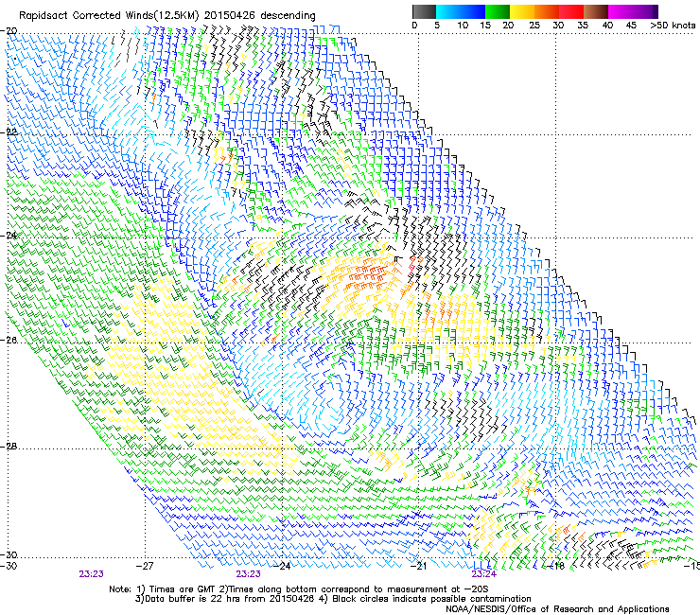
Task: Click the brown 35-40 knots legend swatch
Action: tap(596, 11)
